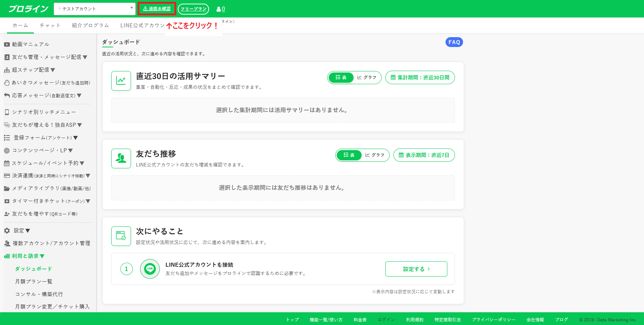Switch 活用サマリー to グラフ view
This screenshot has width=644, height=325.
point(367,78)
